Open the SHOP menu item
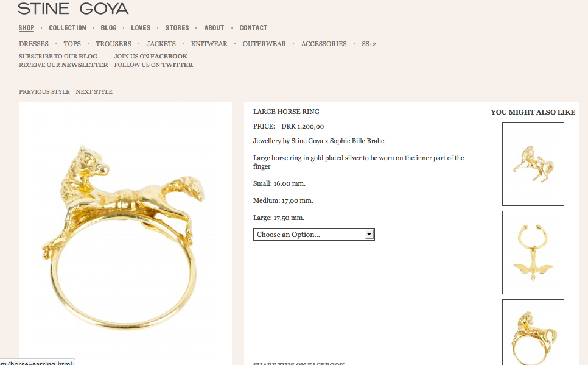This screenshot has width=588, height=365. [26, 28]
